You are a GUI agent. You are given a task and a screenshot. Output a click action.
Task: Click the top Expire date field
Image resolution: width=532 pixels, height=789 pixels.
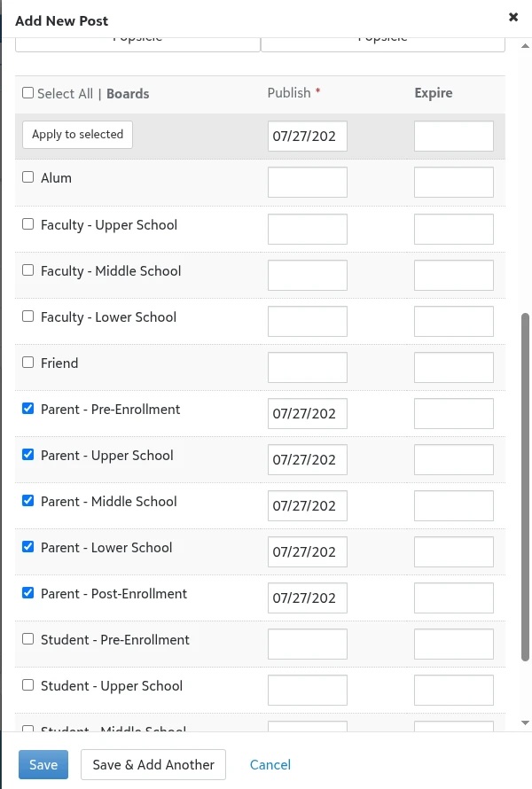point(453,136)
